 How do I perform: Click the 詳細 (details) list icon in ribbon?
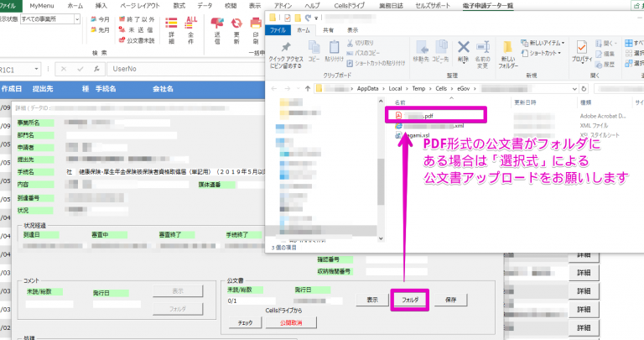171,30
